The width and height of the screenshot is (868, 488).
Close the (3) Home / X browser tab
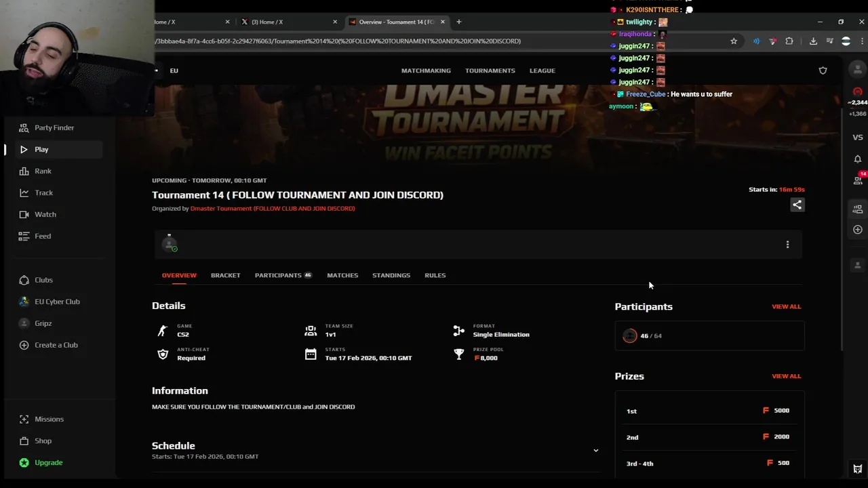click(x=335, y=22)
